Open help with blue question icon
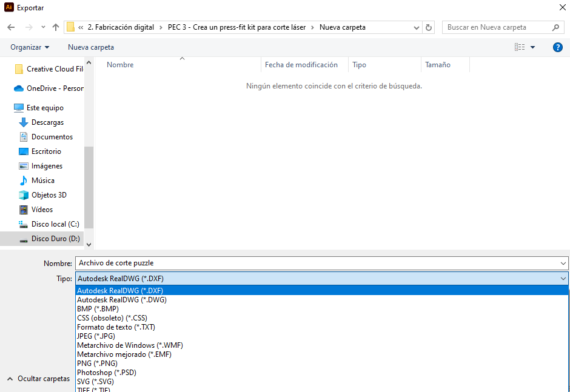The image size is (570, 392). [558, 47]
